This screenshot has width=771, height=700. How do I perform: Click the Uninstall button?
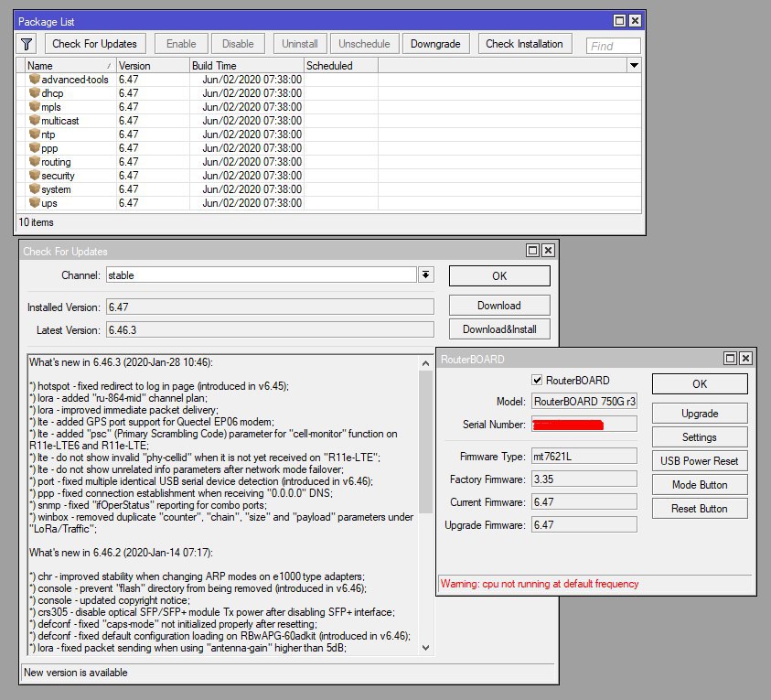pos(299,44)
